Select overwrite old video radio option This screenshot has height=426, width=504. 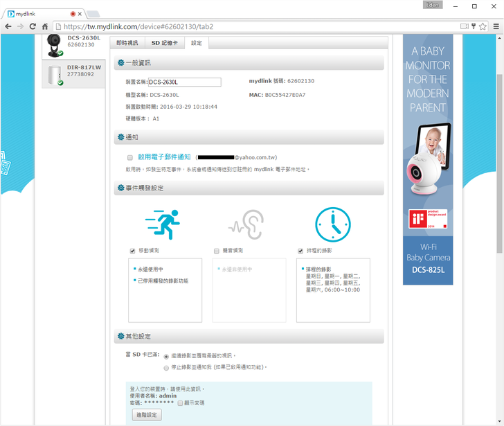click(166, 357)
